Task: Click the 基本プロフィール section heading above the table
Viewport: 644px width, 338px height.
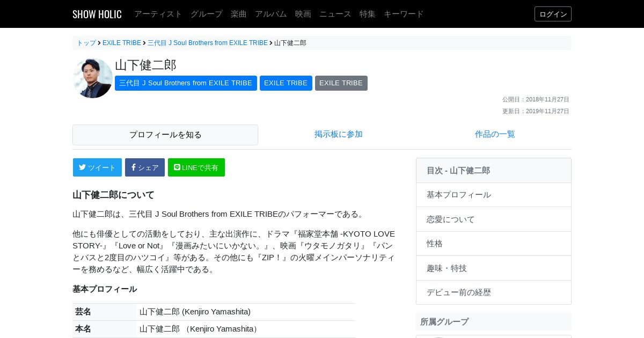Action: [105, 289]
